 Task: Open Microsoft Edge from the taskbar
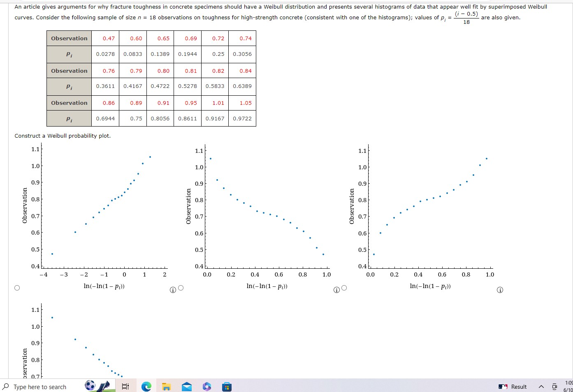pos(147,387)
